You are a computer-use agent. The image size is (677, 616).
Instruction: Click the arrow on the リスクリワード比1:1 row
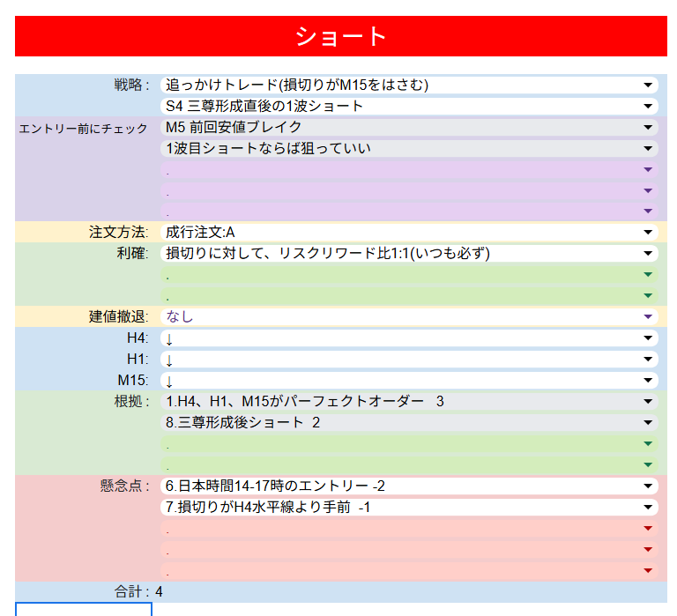pos(649,254)
